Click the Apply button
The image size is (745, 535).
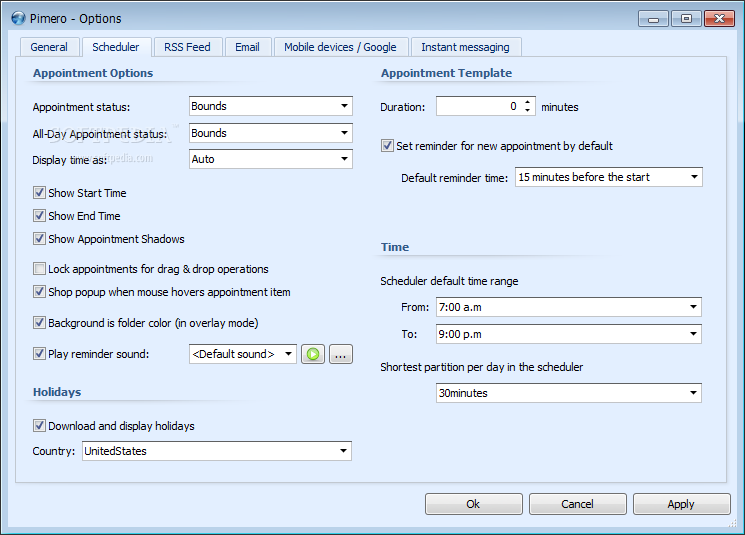pyautogui.click(x=681, y=504)
